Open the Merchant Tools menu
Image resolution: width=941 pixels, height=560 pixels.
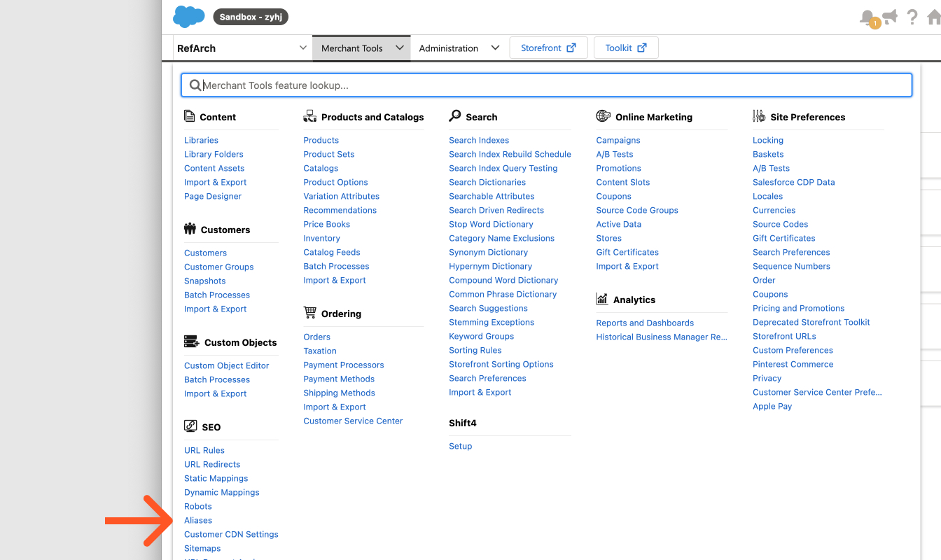[x=361, y=48]
